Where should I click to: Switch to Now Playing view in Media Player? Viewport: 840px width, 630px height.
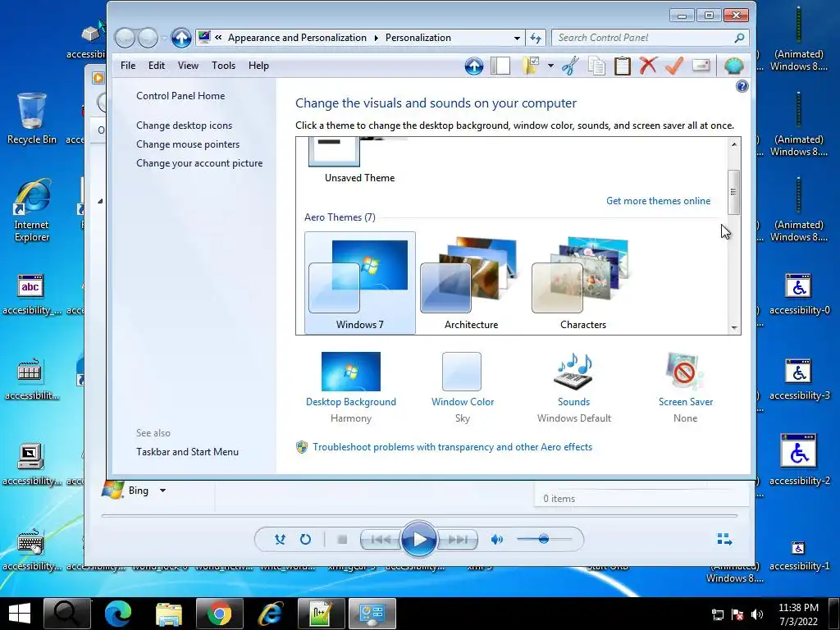click(x=724, y=539)
